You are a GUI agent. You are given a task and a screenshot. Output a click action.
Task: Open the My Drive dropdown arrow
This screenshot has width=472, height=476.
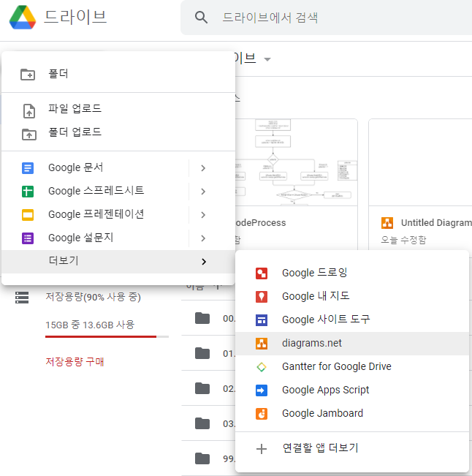267,59
